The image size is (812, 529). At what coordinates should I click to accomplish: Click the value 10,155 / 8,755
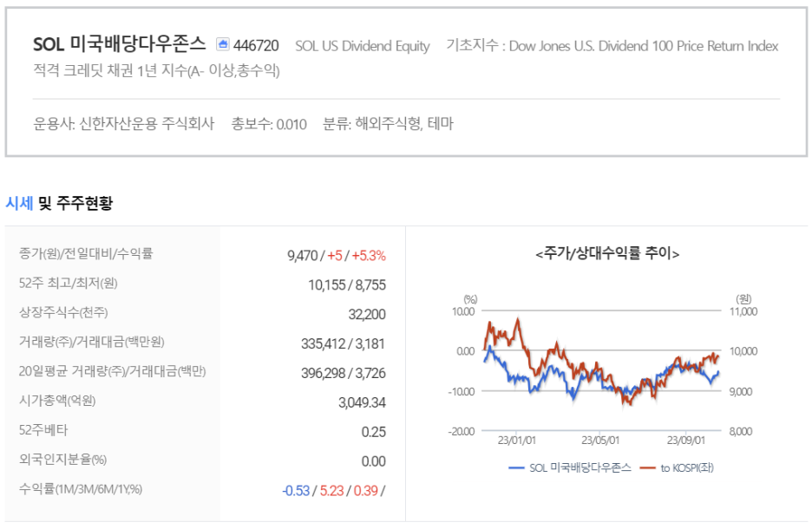(x=347, y=285)
